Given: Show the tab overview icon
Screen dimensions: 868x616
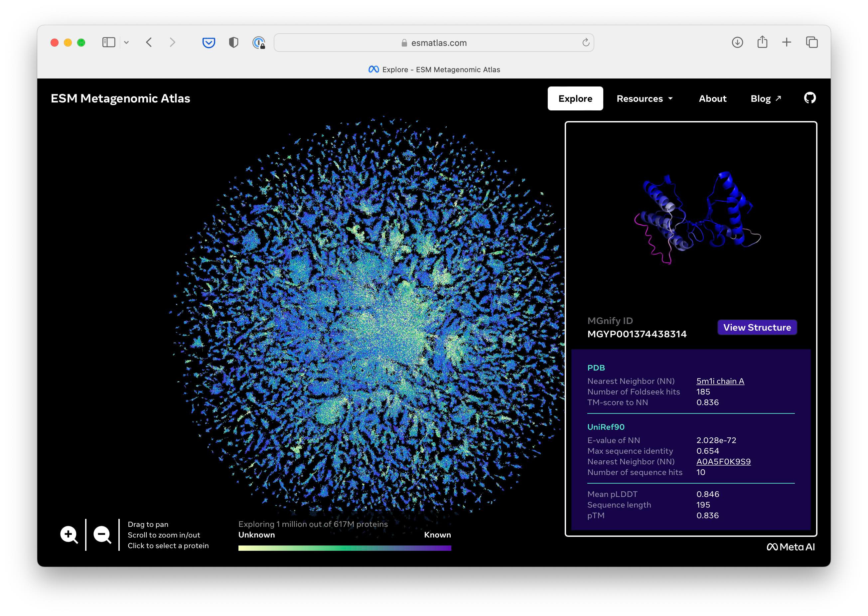Looking at the screenshot, I should tap(811, 43).
